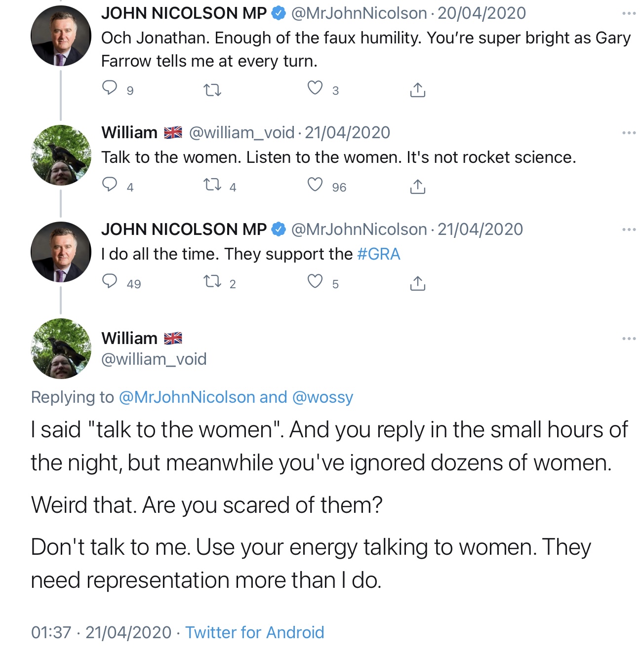Open more options on main William tweet
This screenshot has height=652, width=644.
[x=629, y=339]
